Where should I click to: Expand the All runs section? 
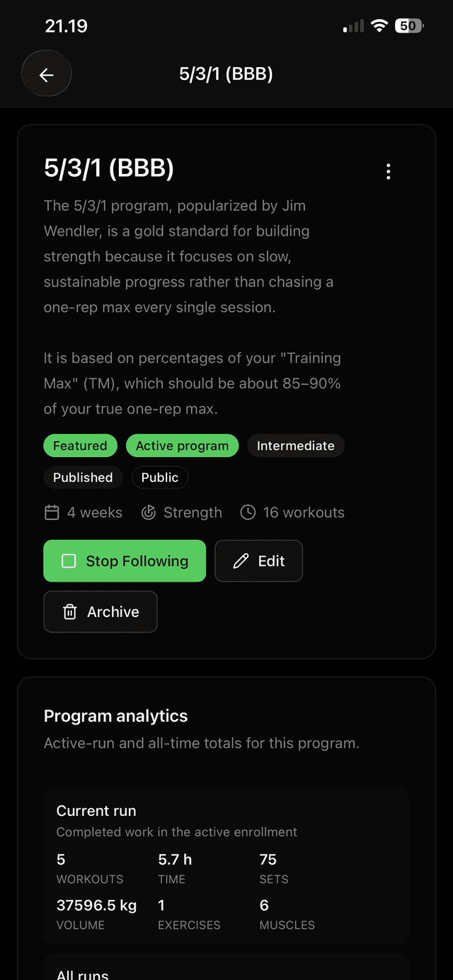click(82, 973)
